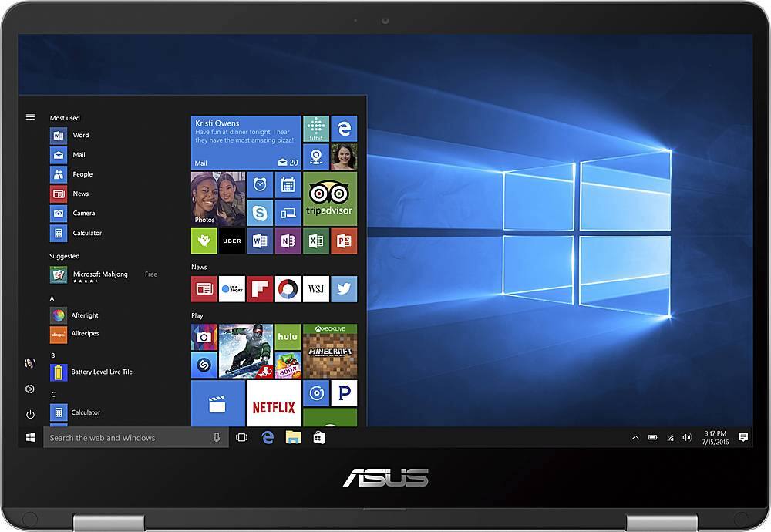The image size is (771, 532).
Task: Open the Twitter tile in News group
Action: point(342,289)
